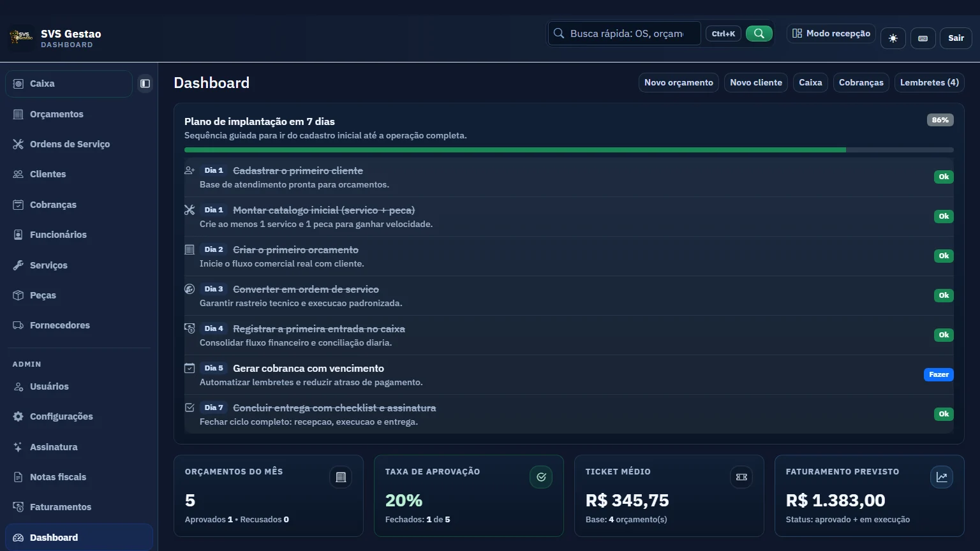Click the Serviços wrench icon

pyautogui.click(x=19, y=265)
